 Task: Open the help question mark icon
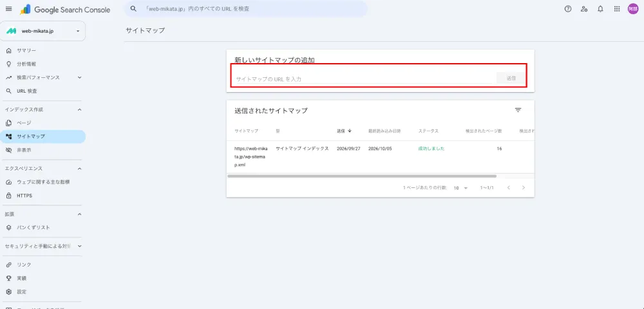pos(568,8)
